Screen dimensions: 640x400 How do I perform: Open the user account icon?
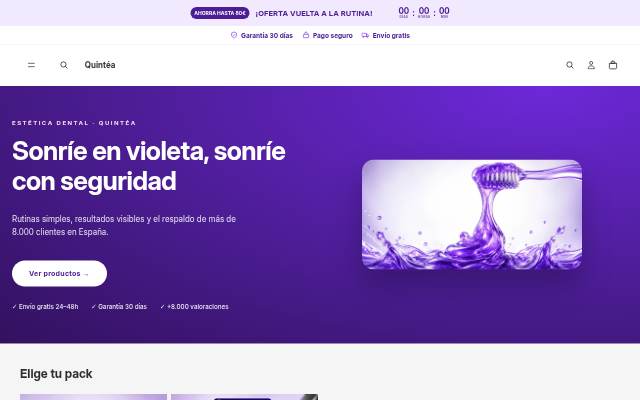[591, 65]
